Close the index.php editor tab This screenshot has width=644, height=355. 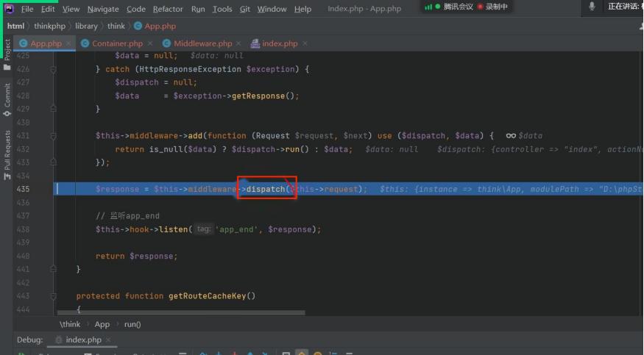tap(305, 43)
